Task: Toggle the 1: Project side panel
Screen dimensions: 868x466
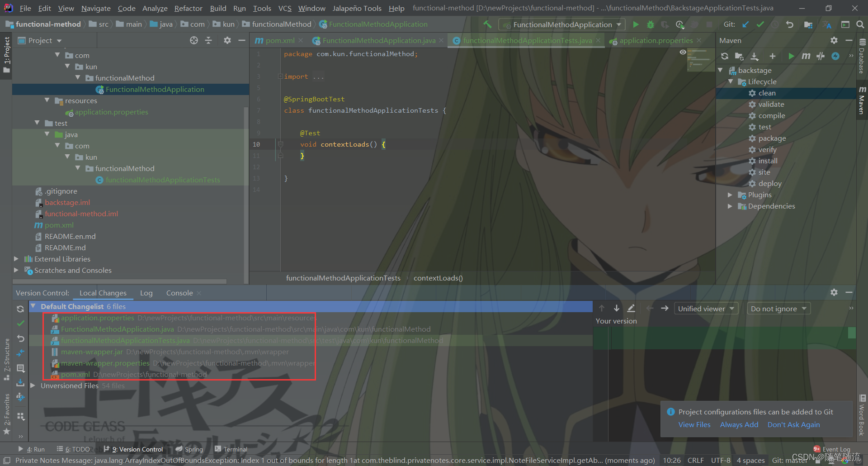Action: coord(6,54)
